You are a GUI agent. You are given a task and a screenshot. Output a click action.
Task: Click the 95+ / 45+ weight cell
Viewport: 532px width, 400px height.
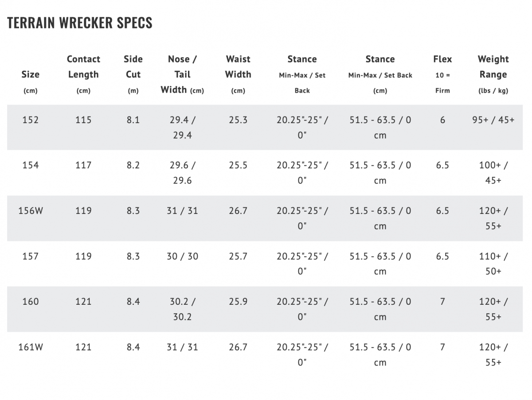pyautogui.click(x=493, y=120)
